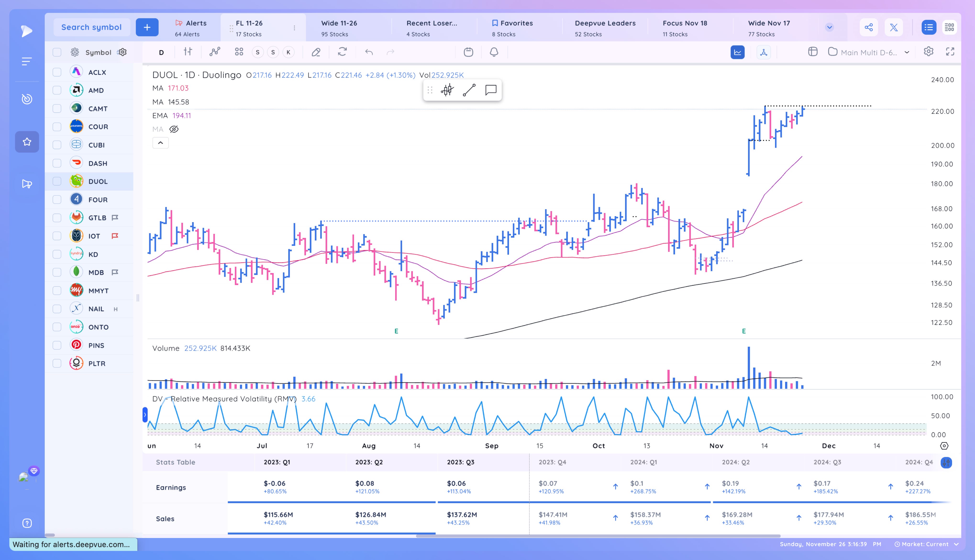Toggle the blue chart panel icon
The height and width of the screenshot is (560, 975).
(738, 52)
